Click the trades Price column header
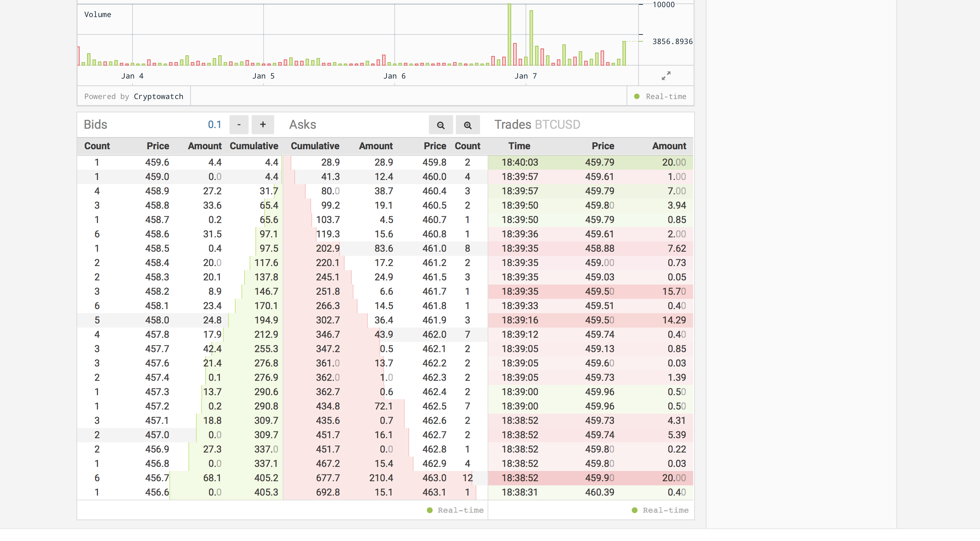980x541 pixels. [603, 146]
